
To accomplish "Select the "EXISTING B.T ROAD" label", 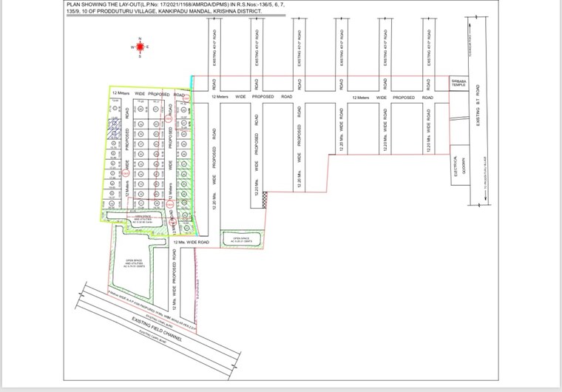I will point(478,105).
